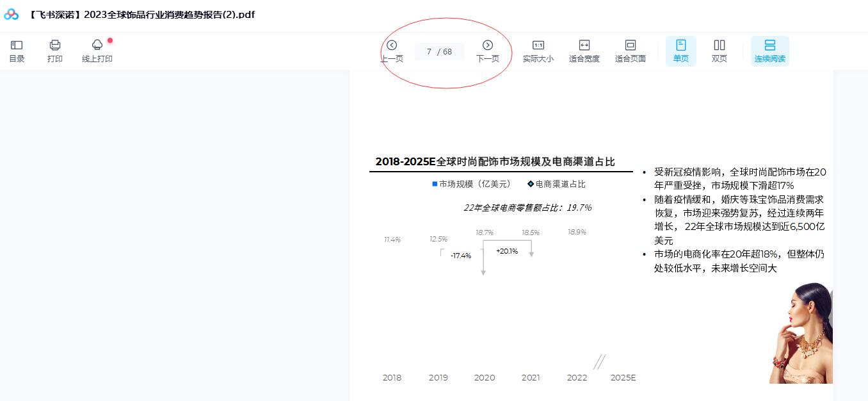This screenshot has height=401, width=868.
Task: Open the 目录 table of contents panel
Action: 17,51
